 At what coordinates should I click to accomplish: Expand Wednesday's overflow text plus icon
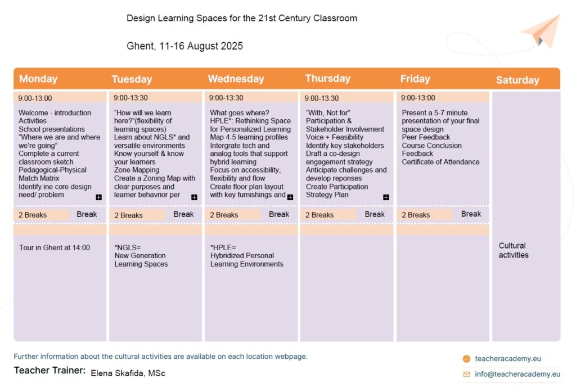coord(290,197)
